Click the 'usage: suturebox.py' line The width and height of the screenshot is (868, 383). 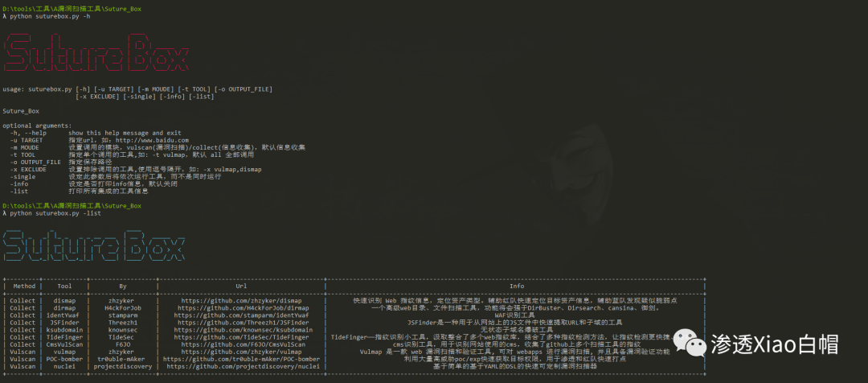point(137,89)
